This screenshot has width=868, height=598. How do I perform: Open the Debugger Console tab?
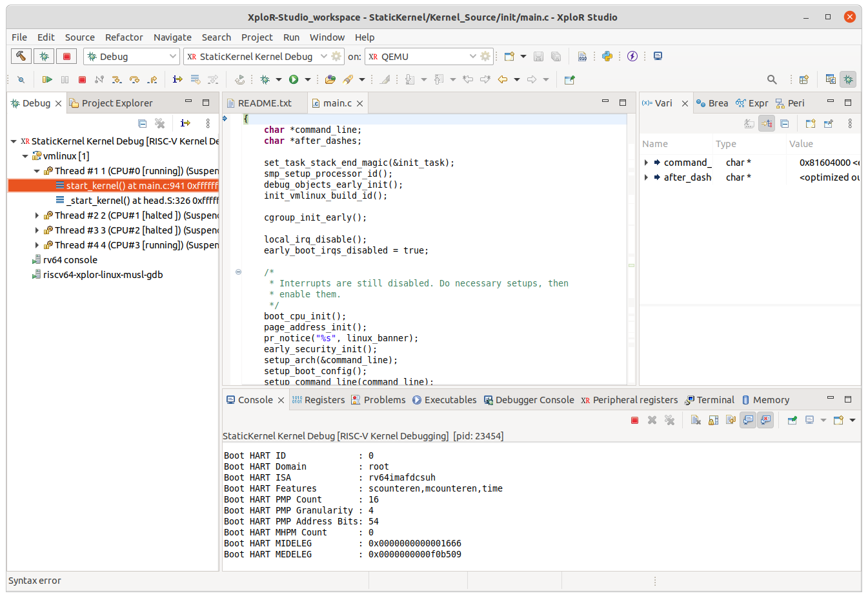pyautogui.click(x=529, y=400)
